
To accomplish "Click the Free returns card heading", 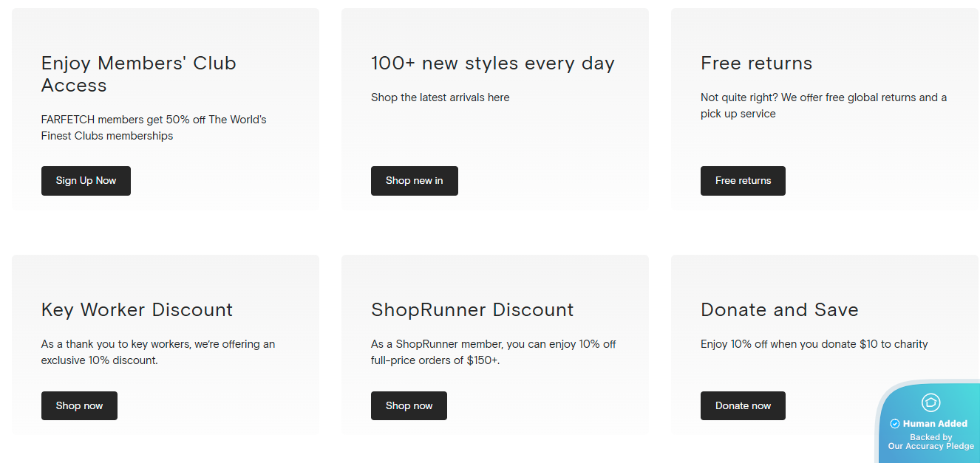I will coord(756,64).
